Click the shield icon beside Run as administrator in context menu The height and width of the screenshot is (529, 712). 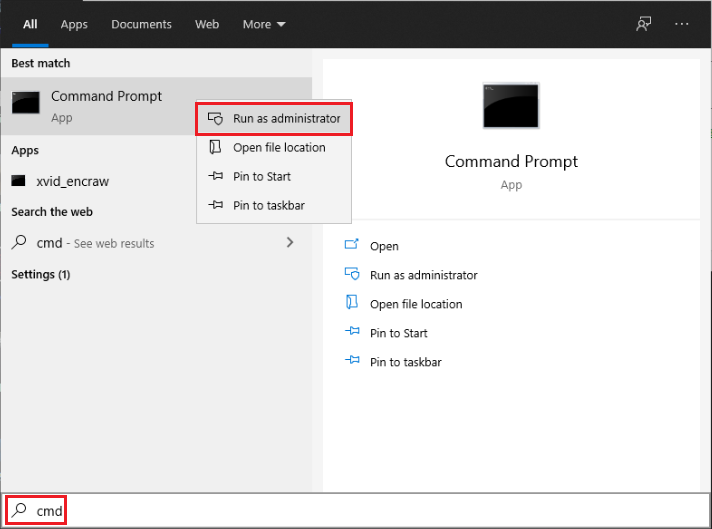click(x=215, y=118)
